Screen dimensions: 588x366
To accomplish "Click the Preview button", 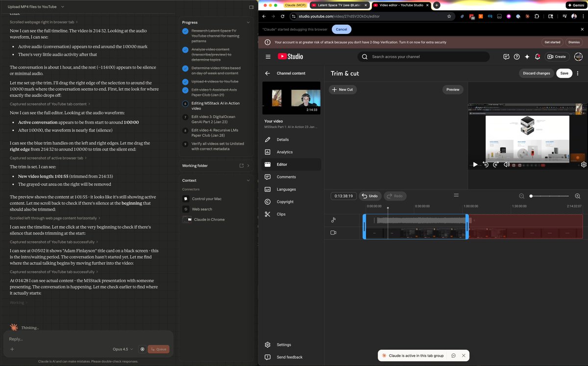I will click(x=453, y=90).
